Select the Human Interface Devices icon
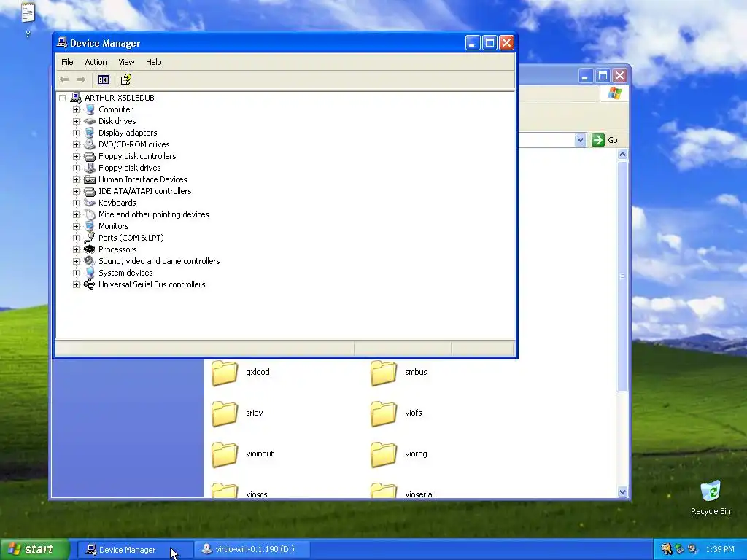This screenshot has width=747, height=560. pos(90,179)
